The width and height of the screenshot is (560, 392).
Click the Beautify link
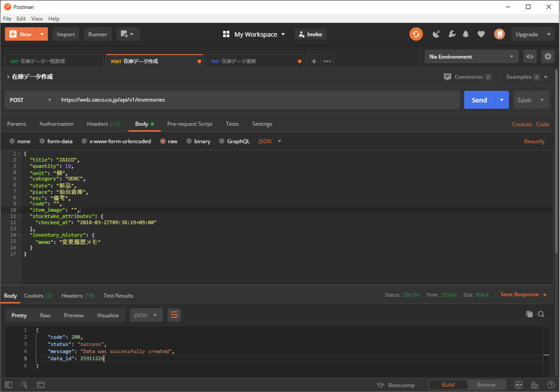[x=534, y=141]
